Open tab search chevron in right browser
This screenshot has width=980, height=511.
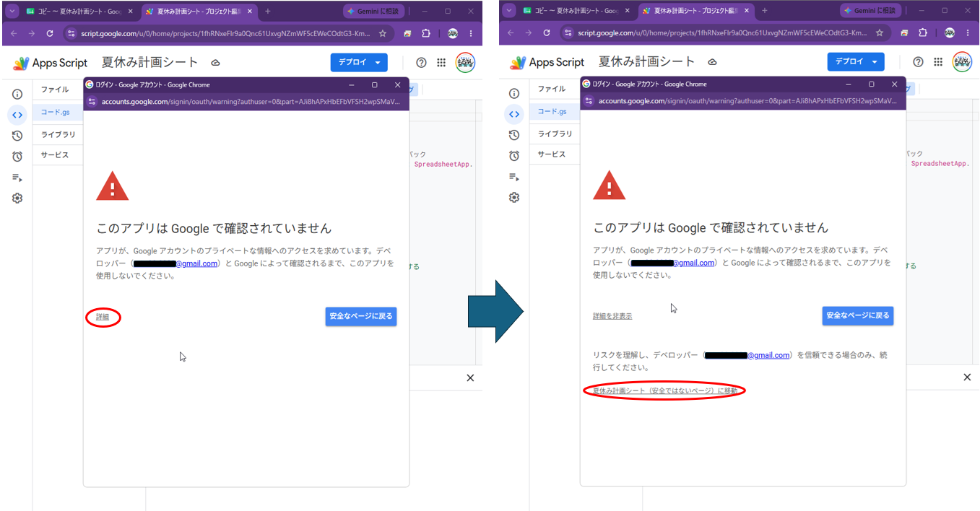(x=509, y=10)
